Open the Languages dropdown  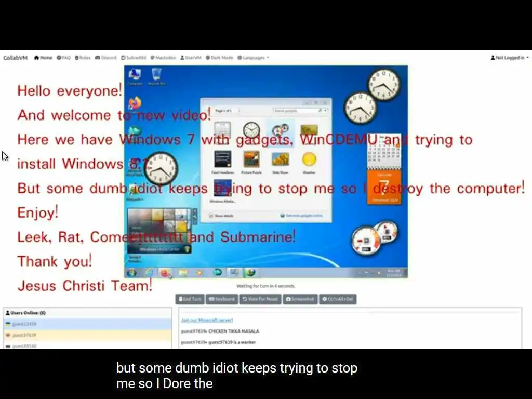pos(253,58)
